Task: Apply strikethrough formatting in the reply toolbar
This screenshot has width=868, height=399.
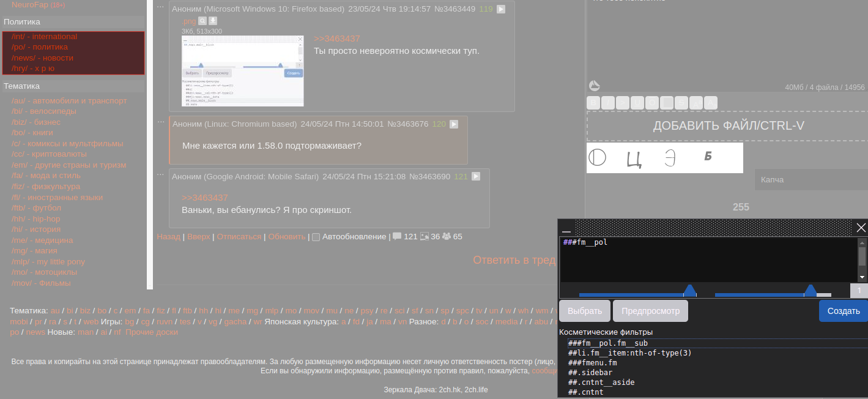Action: point(681,103)
